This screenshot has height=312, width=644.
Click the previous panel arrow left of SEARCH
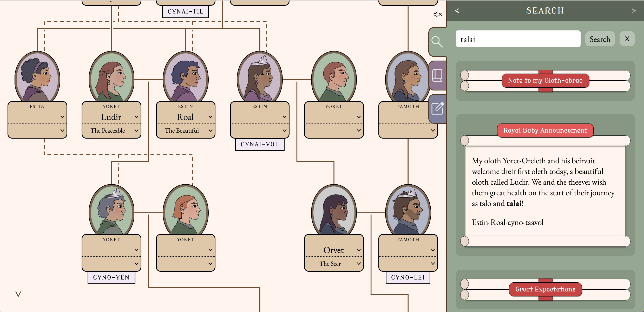click(457, 11)
